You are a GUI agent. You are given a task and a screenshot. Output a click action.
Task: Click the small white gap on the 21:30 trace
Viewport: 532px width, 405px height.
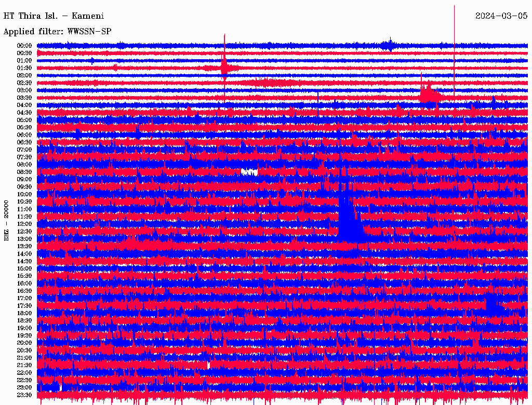208,365
